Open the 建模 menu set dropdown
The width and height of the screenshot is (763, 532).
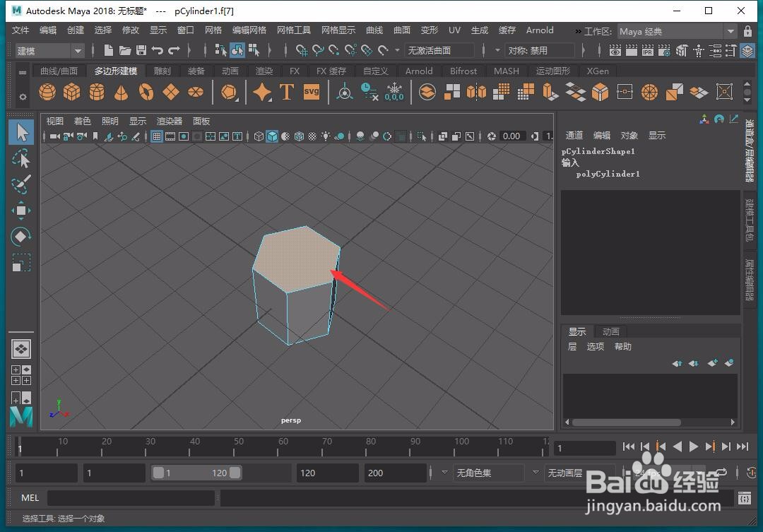tap(49, 51)
